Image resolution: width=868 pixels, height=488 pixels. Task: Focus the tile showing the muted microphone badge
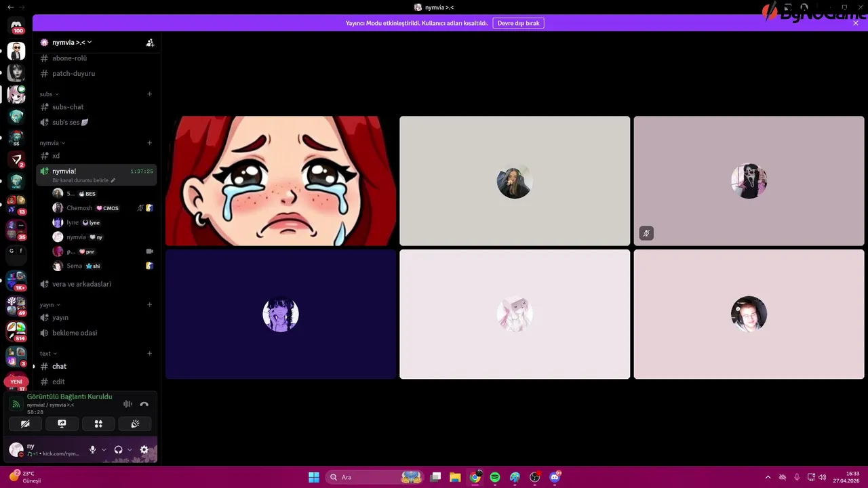pyautogui.click(x=749, y=181)
